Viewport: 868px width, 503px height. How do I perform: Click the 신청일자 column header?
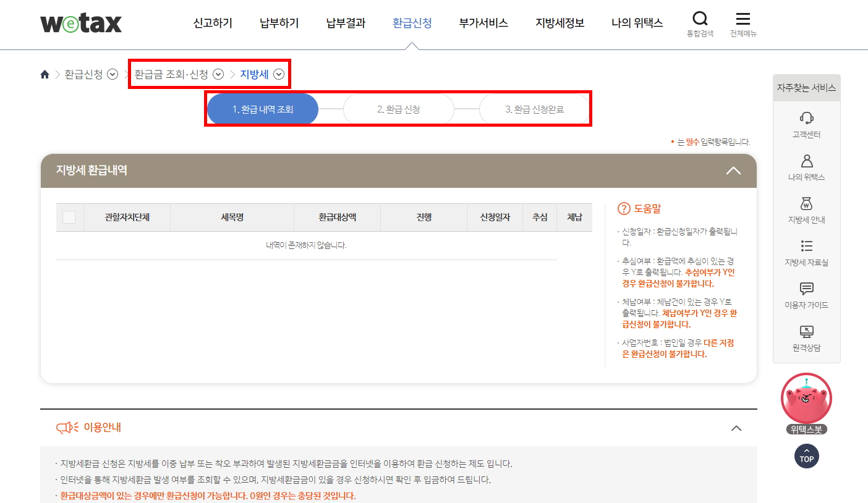coord(495,218)
